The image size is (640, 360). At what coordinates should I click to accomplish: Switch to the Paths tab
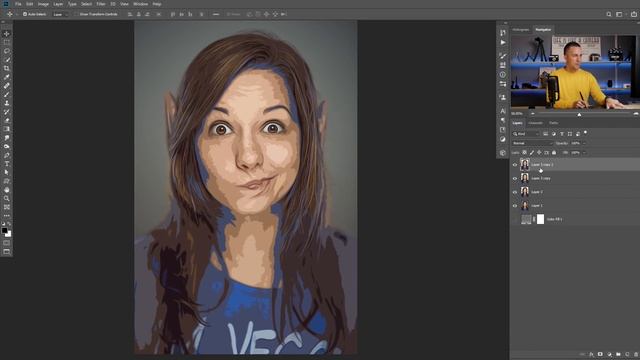[x=553, y=123]
